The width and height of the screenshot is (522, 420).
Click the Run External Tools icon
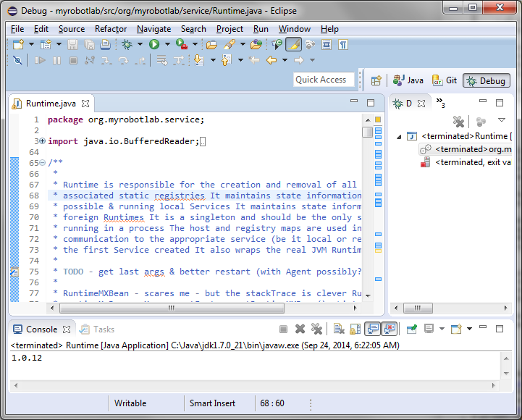182,44
